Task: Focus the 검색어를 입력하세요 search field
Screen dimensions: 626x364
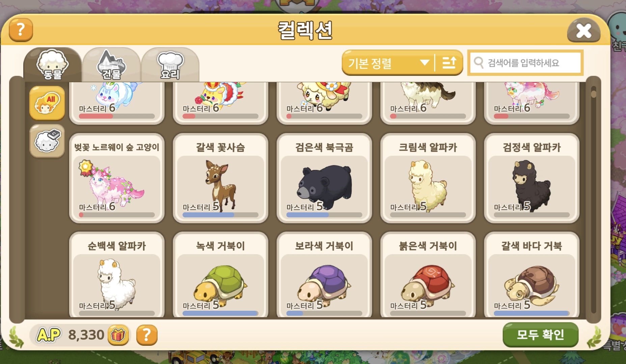Action: click(525, 63)
